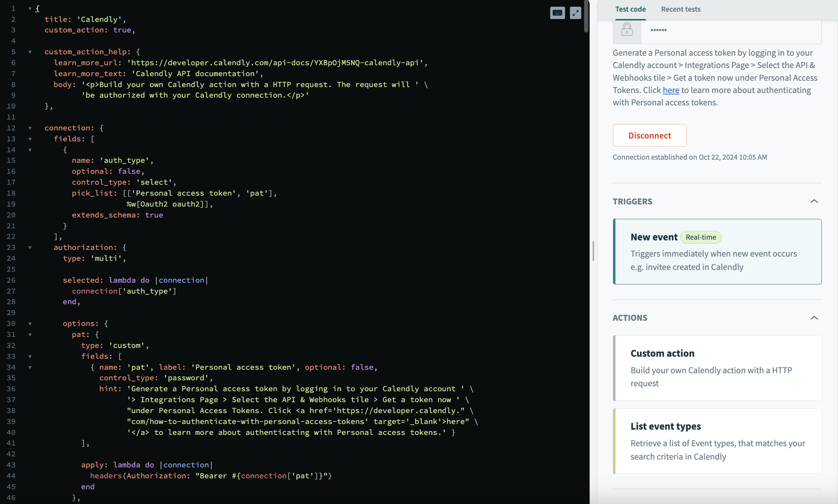Image resolution: width=838 pixels, height=504 pixels.
Task: Fold the connection block at line 12
Action: [x=30, y=128]
